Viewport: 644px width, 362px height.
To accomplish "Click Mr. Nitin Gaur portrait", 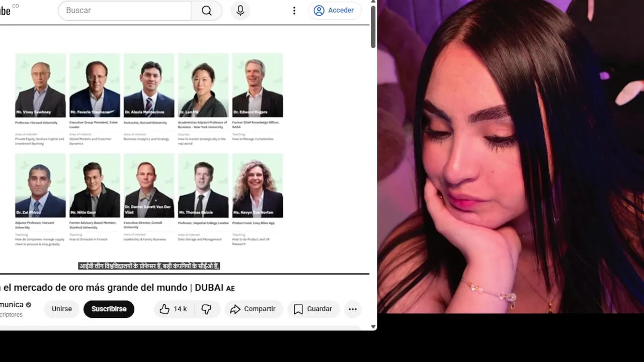I will click(x=95, y=186).
